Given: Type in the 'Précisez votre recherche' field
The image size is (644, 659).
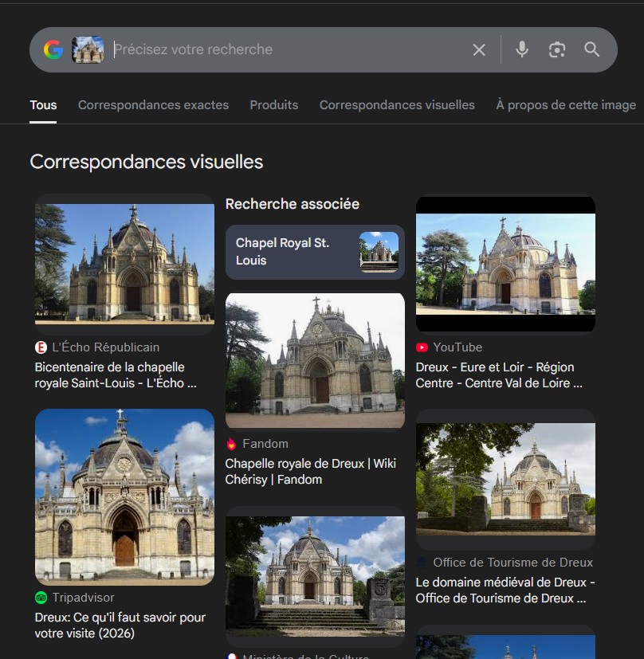Looking at the screenshot, I should point(287,50).
